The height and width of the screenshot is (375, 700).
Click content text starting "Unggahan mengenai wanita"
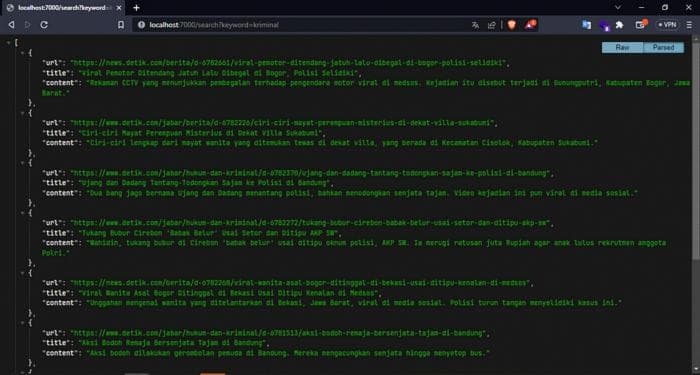pyautogui.click(x=354, y=303)
